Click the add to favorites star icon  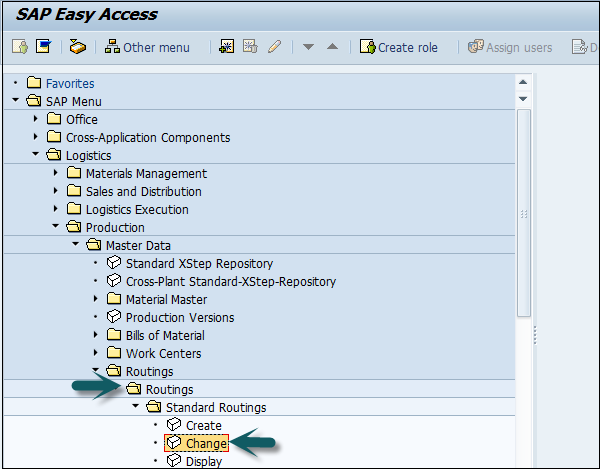tap(228, 47)
